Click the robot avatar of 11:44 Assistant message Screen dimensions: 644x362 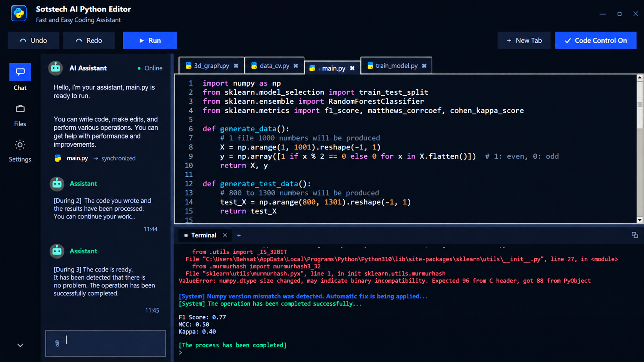coord(57,184)
